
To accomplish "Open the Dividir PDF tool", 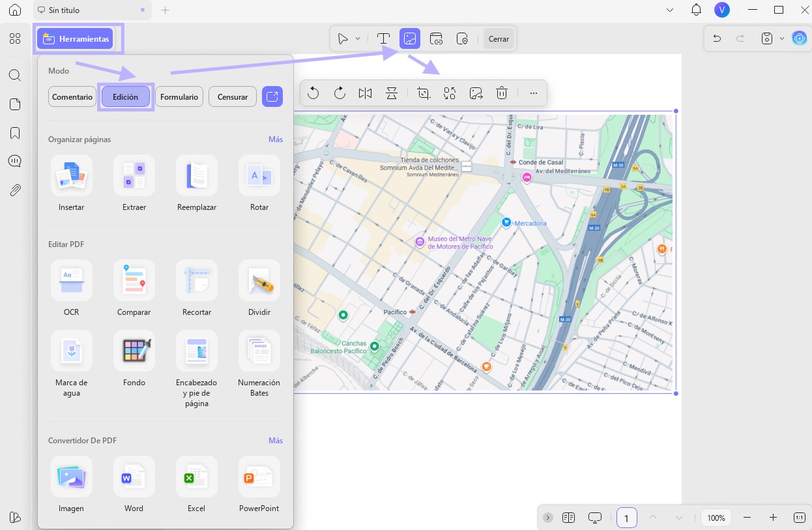I will tap(259, 287).
